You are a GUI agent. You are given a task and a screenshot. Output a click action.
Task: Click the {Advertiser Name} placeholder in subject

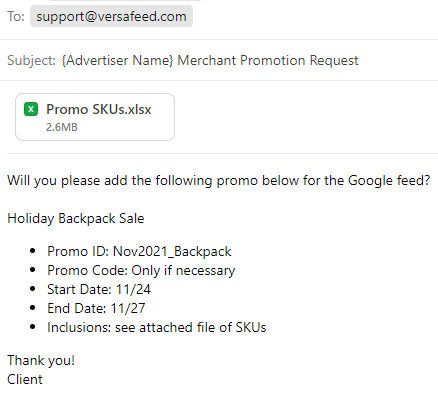(x=118, y=60)
